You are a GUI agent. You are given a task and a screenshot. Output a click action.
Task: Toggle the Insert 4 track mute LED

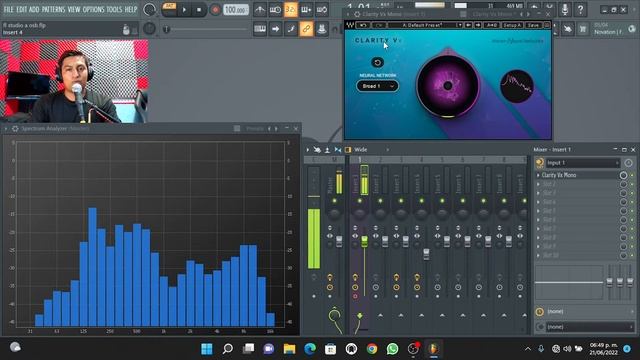click(421, 201)
